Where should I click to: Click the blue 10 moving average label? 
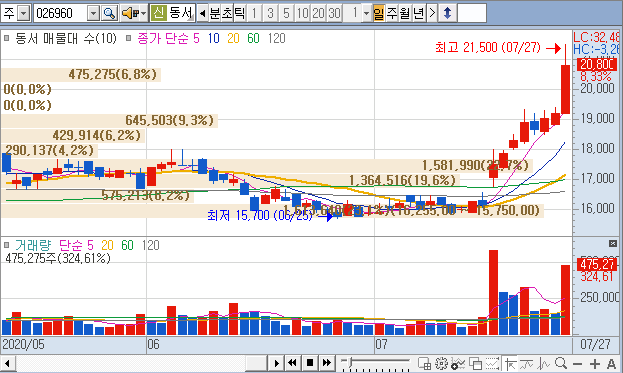point(213,38)
